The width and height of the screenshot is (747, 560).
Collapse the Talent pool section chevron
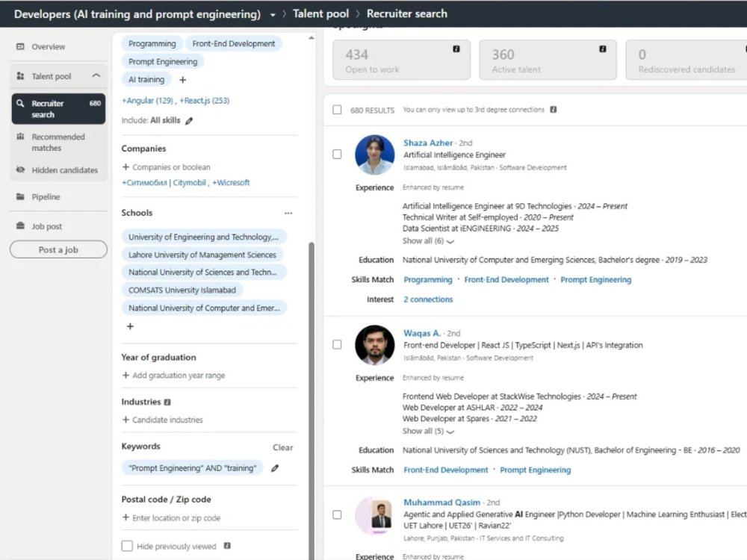point(96,75)
